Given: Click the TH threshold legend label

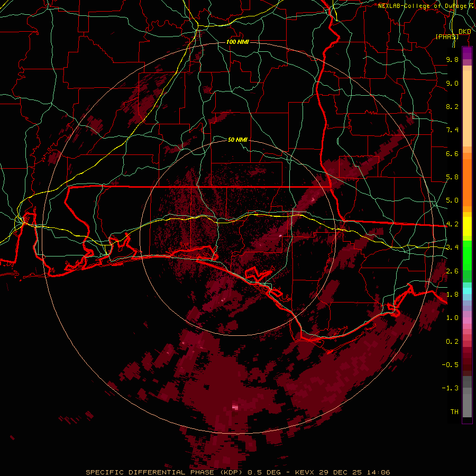Looking at the screenshot, I should [454, 412].
